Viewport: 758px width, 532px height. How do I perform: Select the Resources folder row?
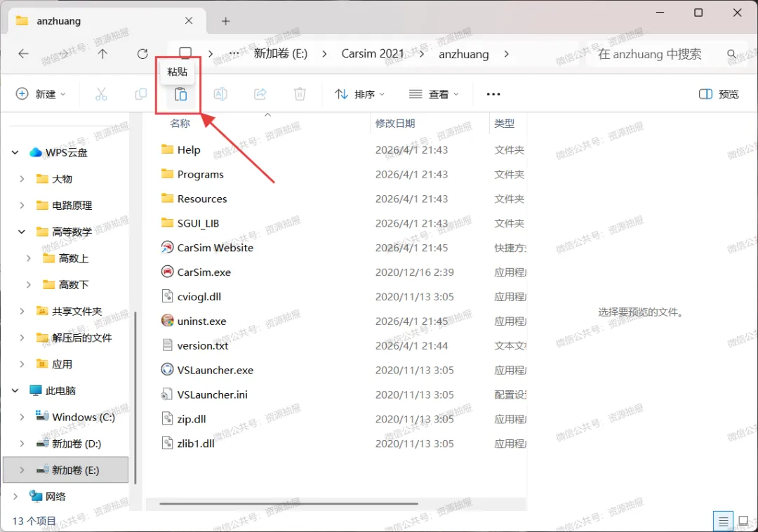coord(343,199)
